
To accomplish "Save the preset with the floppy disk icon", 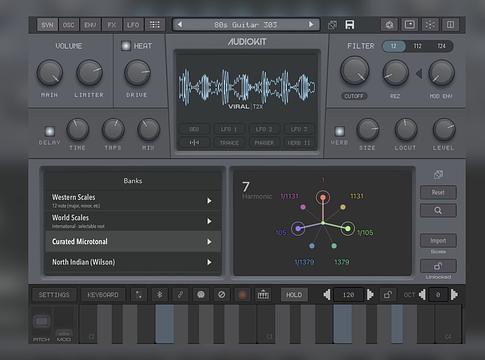I will pyautogui.click(x=349, y=25).
